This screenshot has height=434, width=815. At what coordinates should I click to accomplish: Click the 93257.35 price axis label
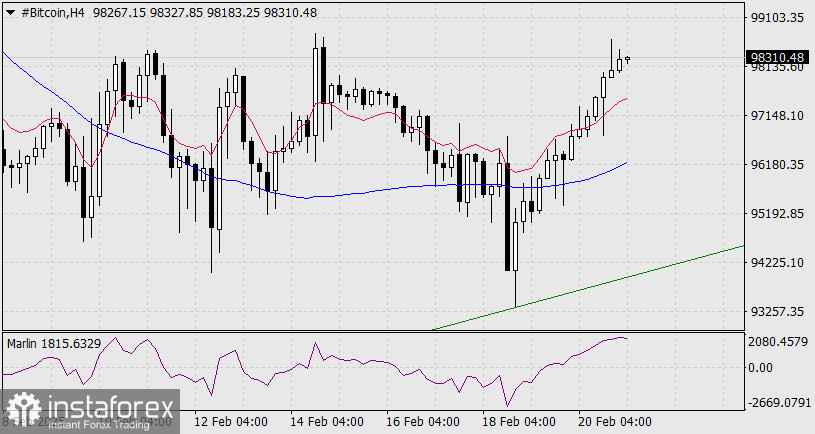[778, 311]
